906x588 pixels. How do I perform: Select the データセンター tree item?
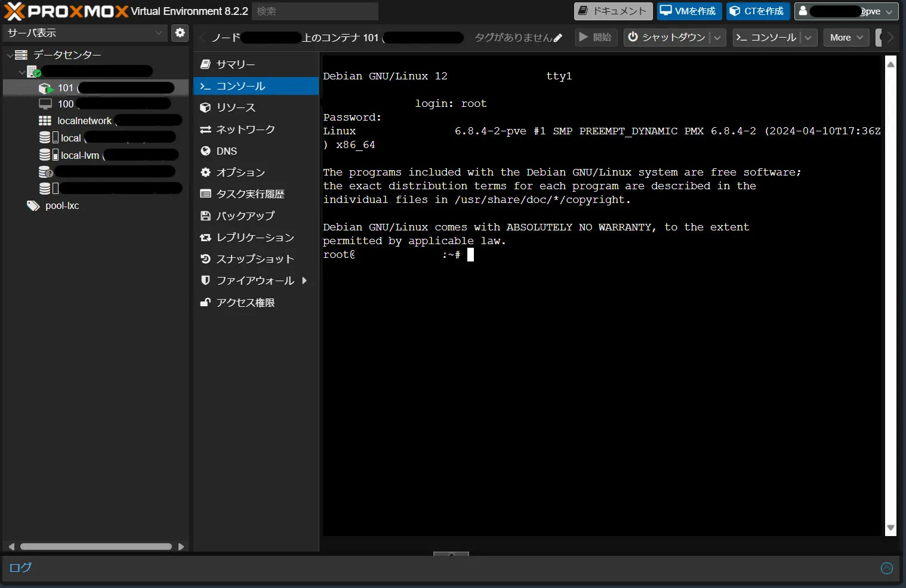coord(67,55)
